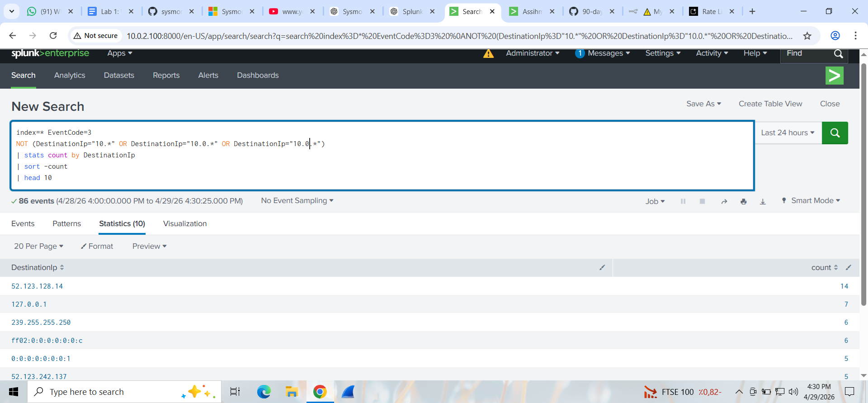Sort by the count column arrows
The height and width of the screenshot is (403, 868).
(836, 267)
